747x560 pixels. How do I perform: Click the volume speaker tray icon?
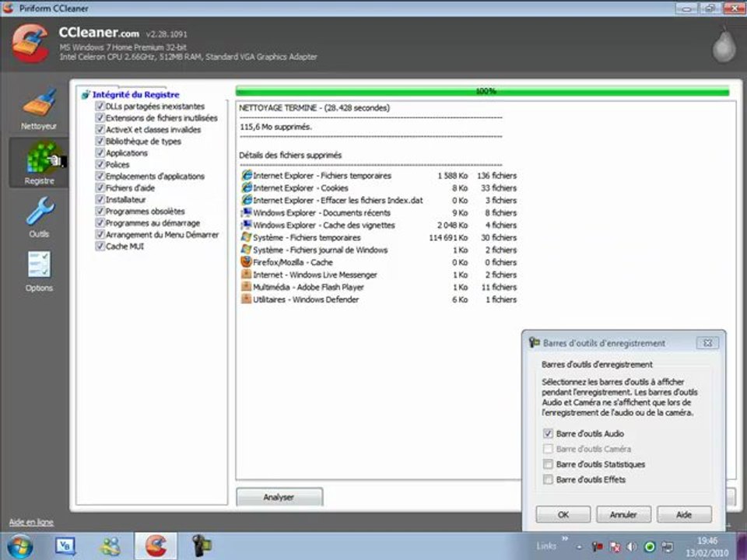(632, 547)
